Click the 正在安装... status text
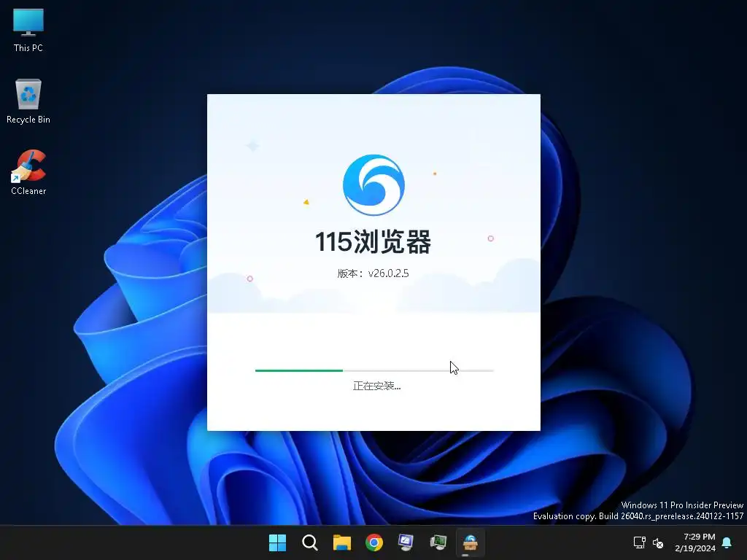Screen dimensions: 747x560 pyautogui.click(x=377, y=386)
